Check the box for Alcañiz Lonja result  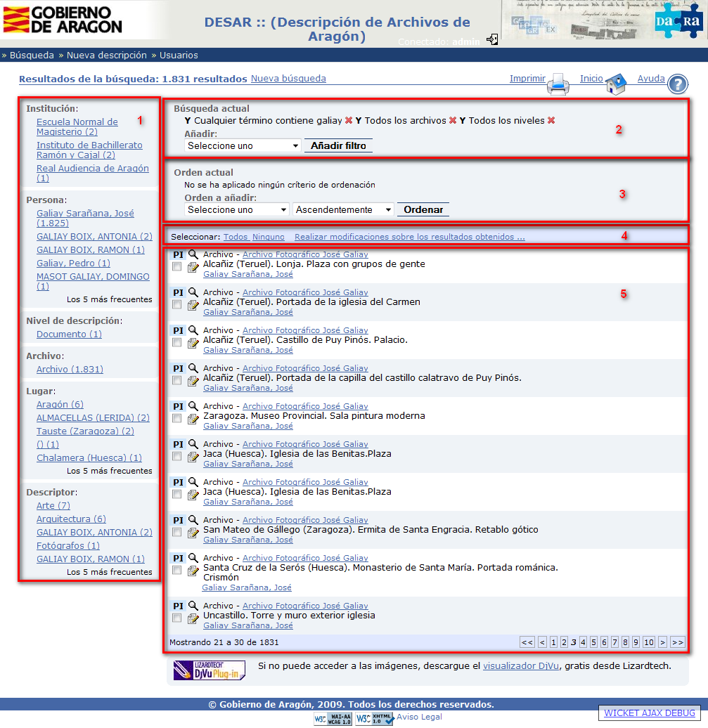click(177, 267)
